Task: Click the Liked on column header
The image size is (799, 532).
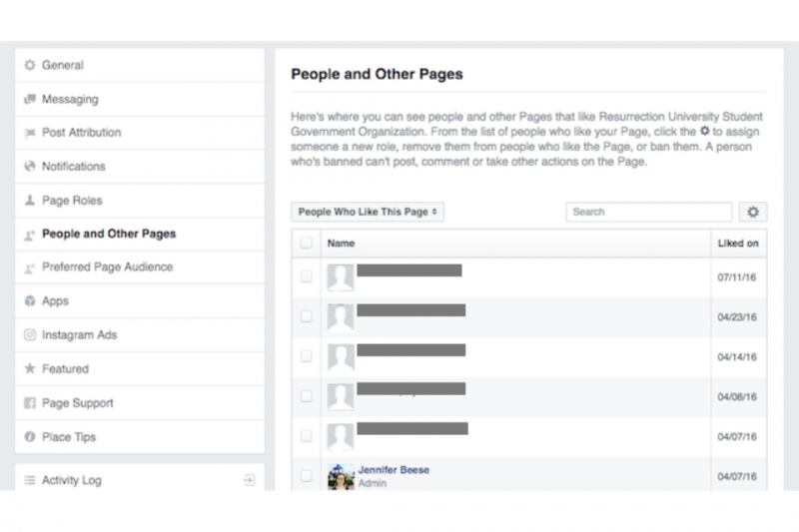Action: pyautogui.click(x=738, y=244)
